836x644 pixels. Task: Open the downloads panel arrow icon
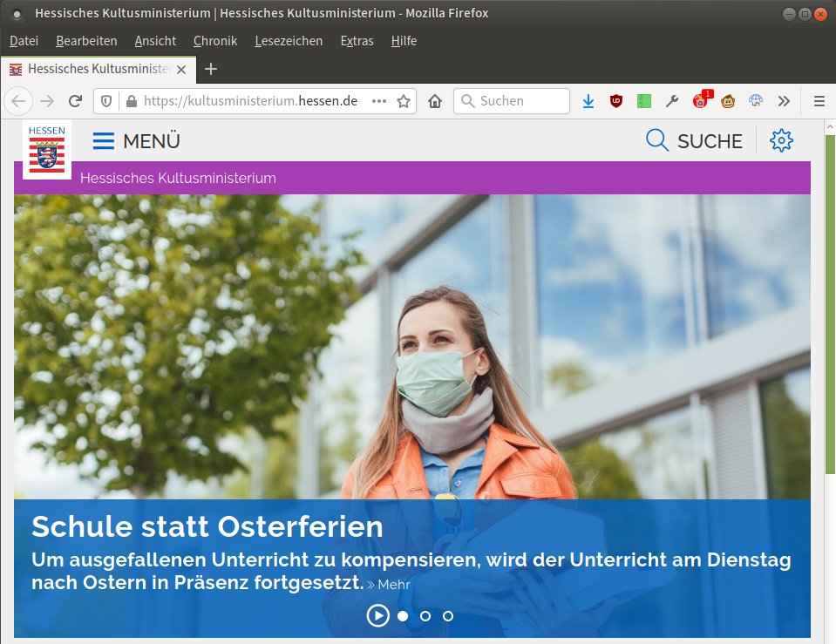[x=588, y=101]
